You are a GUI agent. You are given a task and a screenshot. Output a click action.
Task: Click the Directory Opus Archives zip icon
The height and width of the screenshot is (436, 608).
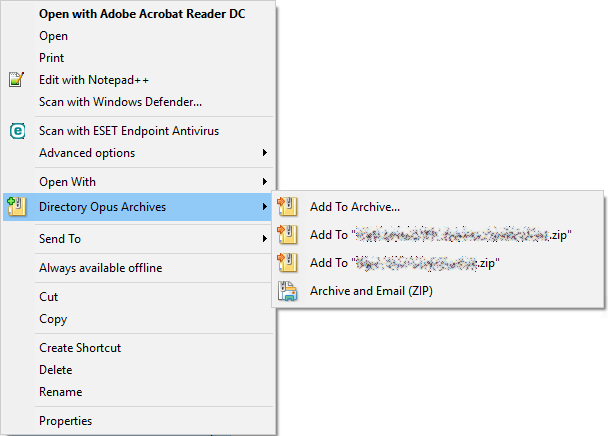17,206
